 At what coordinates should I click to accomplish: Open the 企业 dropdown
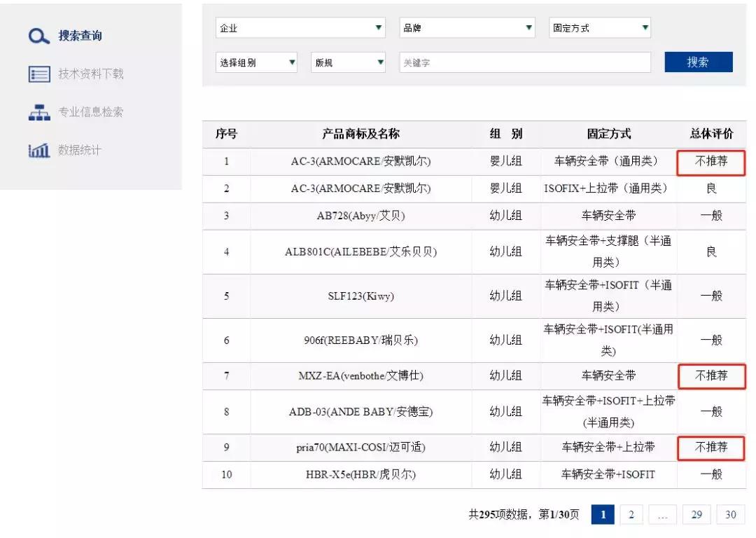tap(301, 27)
